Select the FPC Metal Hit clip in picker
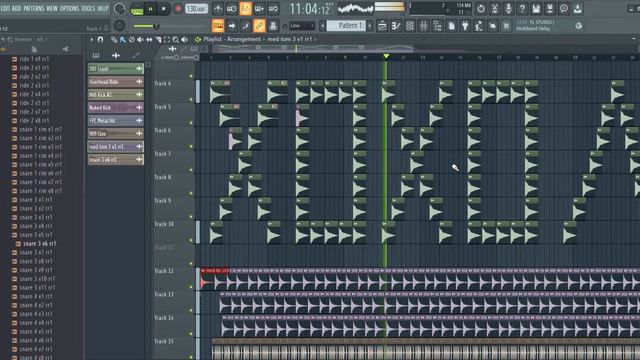Image resolution: width=640 pixels, height=360 pixels. pos(116,120)
